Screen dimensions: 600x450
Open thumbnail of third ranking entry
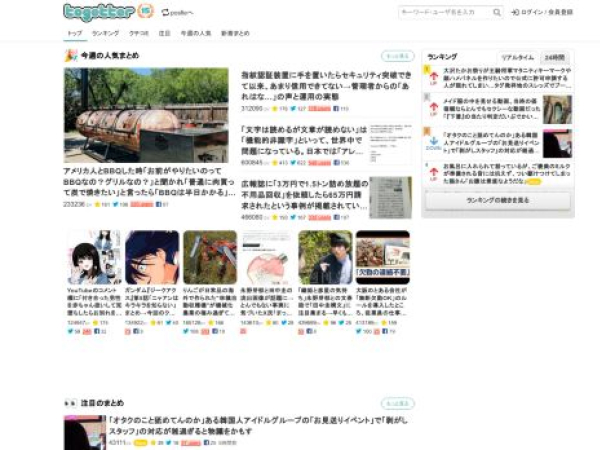click(558, 143)
